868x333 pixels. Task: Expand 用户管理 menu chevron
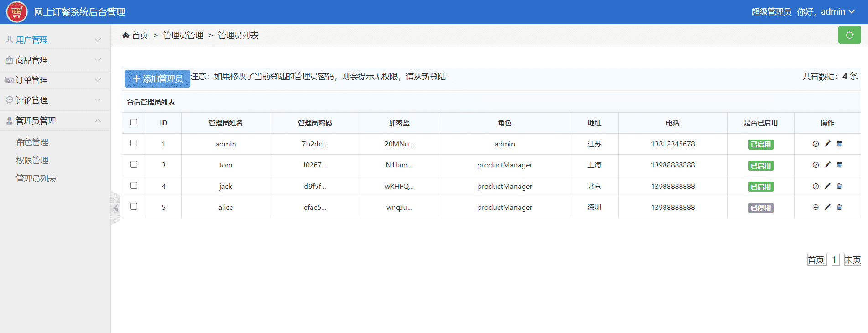pyautogui.click(x=98, y=40)
